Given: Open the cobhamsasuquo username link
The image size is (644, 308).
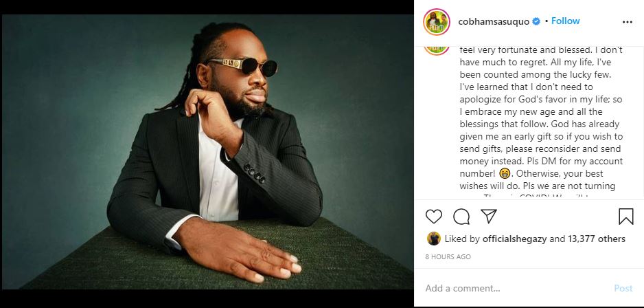Looking at the screenshot, I should click(x=494, y=21).
